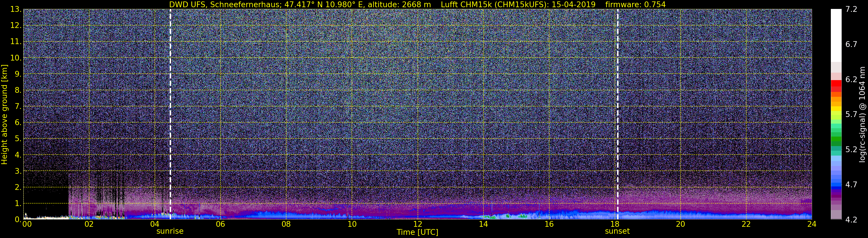Click the height tick label '1.'

[18, 204]
